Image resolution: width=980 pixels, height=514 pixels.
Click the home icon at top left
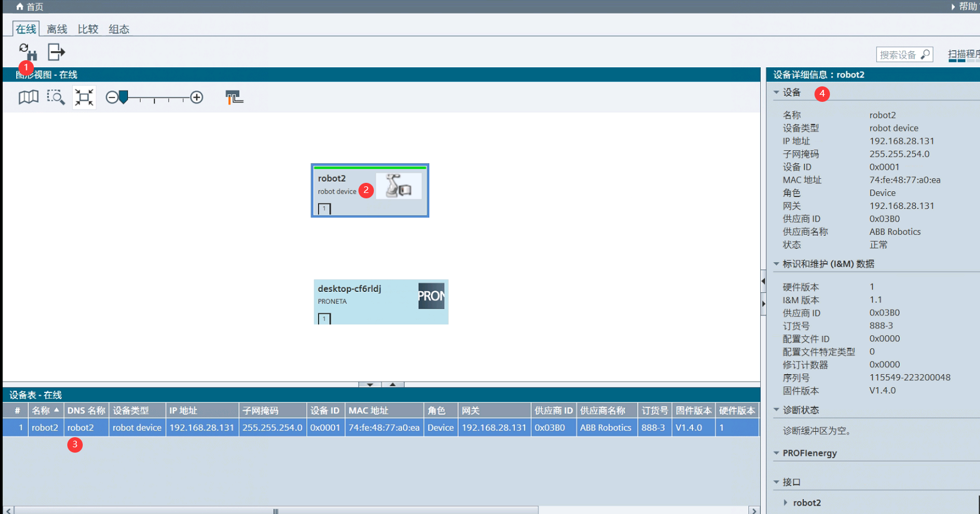(x=20, y=7)
